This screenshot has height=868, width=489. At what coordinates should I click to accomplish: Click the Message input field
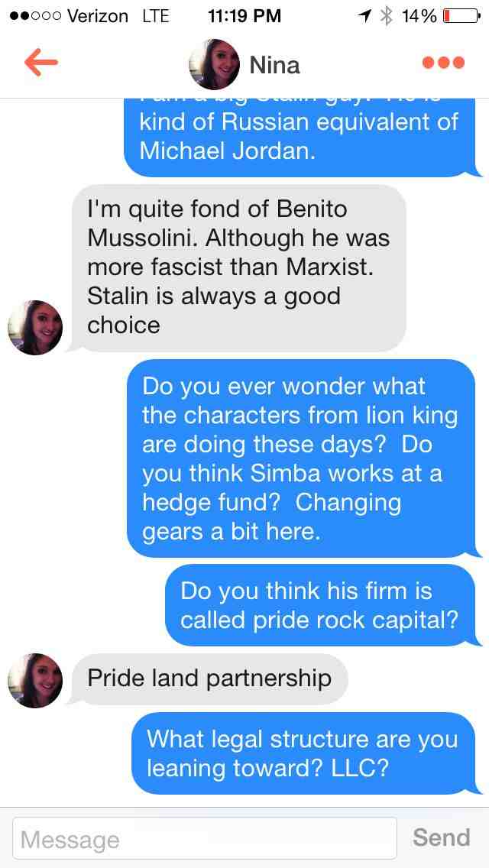[205, 839]
